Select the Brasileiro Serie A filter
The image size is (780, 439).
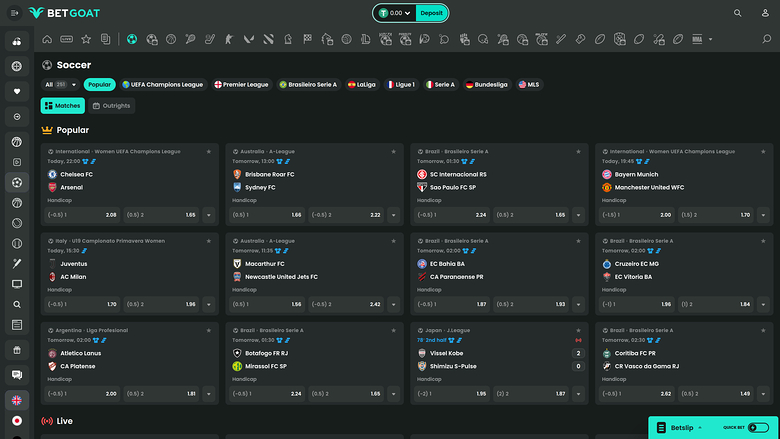(308, 85)
